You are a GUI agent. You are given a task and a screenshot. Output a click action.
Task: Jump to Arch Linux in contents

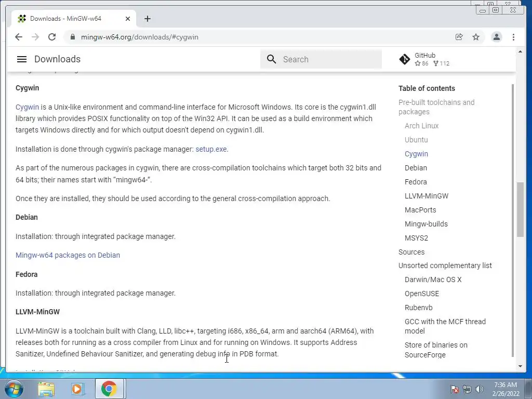[x=421, y=126]
